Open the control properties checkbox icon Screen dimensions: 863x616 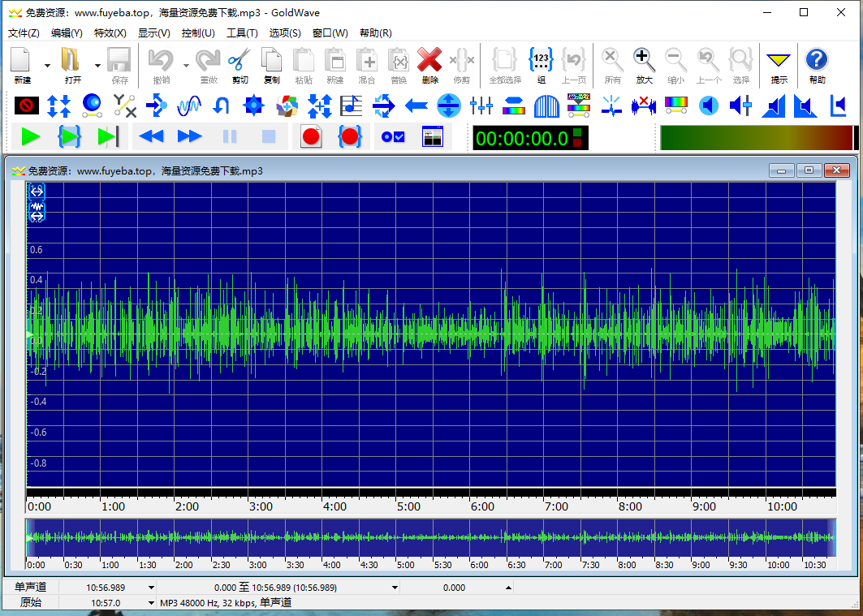pos(393,136)
